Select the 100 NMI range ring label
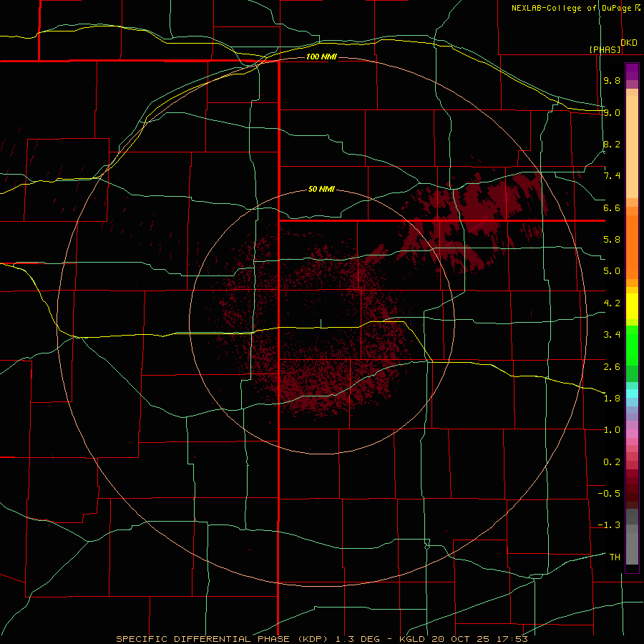This screenshot has height=644, width=644. click(321, 57)
